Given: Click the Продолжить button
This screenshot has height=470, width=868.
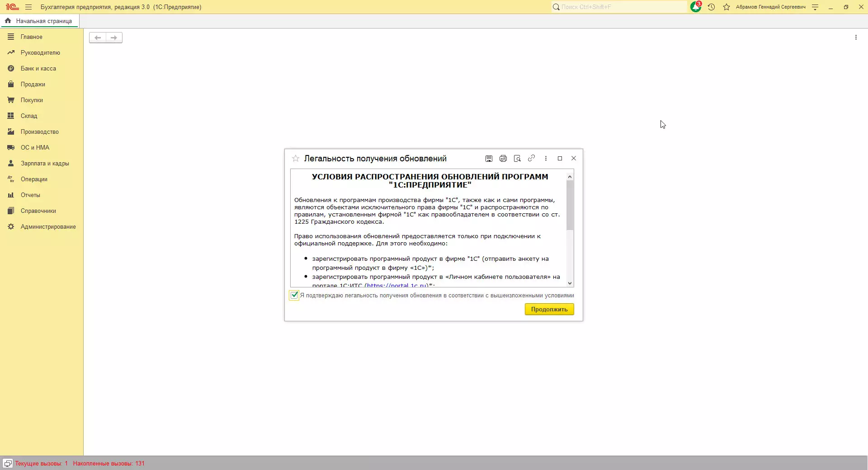Looking at the screenshot, I should tap(549, 309).
